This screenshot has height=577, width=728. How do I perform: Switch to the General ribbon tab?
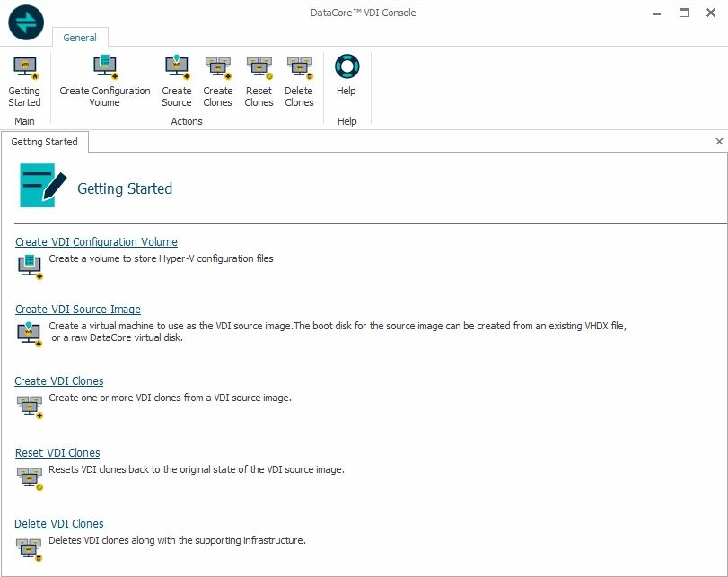pyautogui.click(x=80, y=38)
